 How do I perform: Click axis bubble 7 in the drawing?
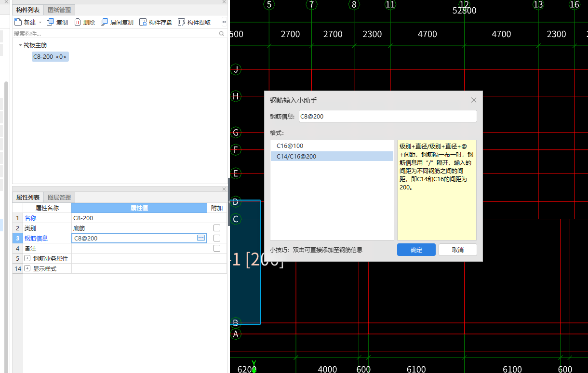(x=312, y=4)
